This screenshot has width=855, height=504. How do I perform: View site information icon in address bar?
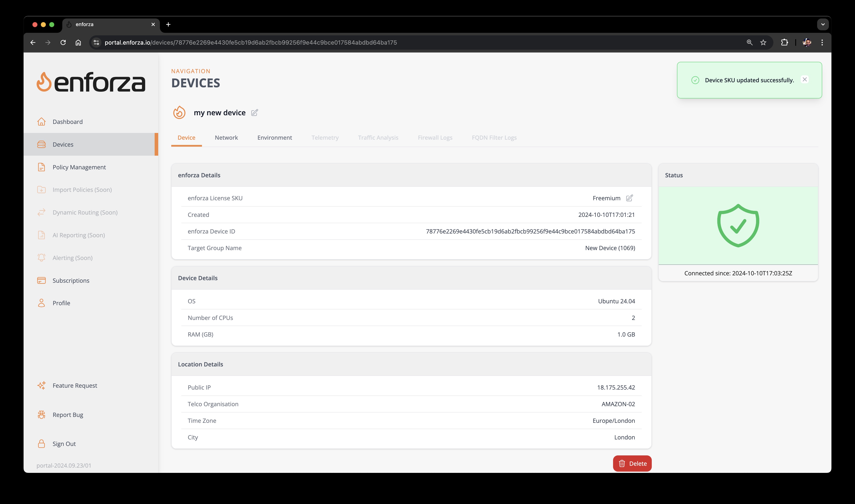tap(97, 42)
